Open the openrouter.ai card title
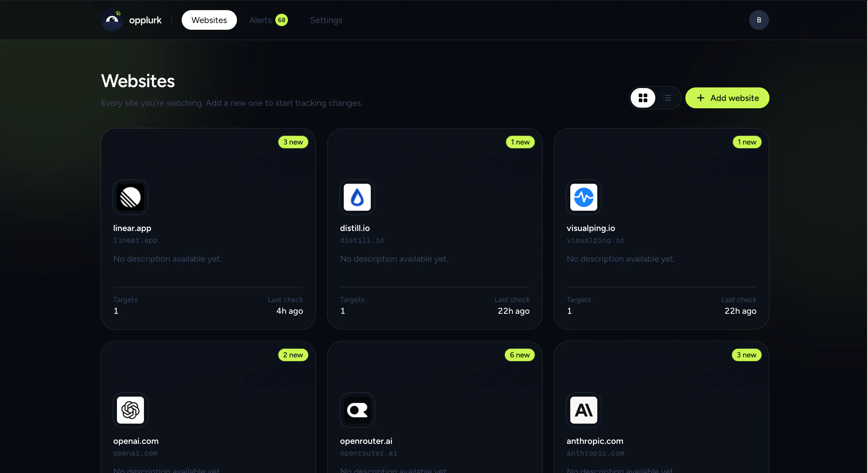 point(366,441)
